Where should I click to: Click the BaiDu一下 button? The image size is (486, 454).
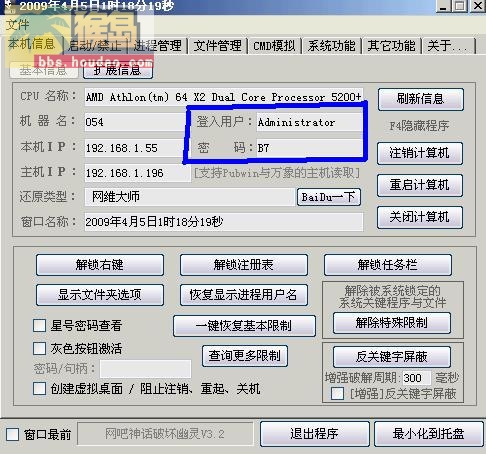[329, 197]
